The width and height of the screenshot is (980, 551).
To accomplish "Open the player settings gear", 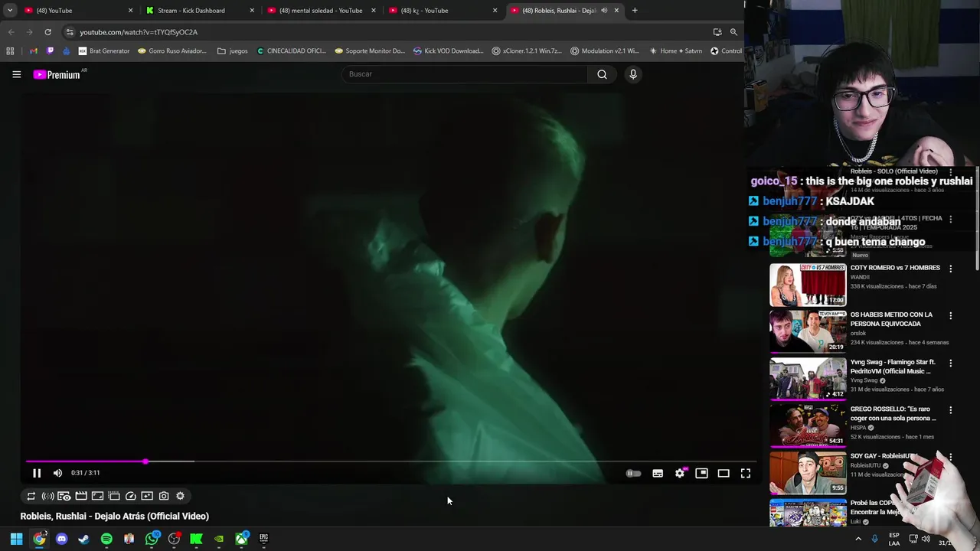I will [680, 474].
